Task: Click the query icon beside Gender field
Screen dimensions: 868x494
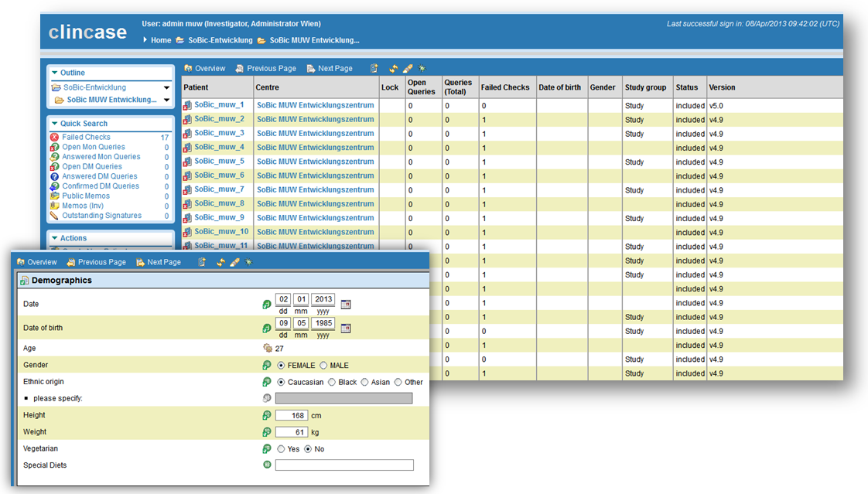Action: 267,365
